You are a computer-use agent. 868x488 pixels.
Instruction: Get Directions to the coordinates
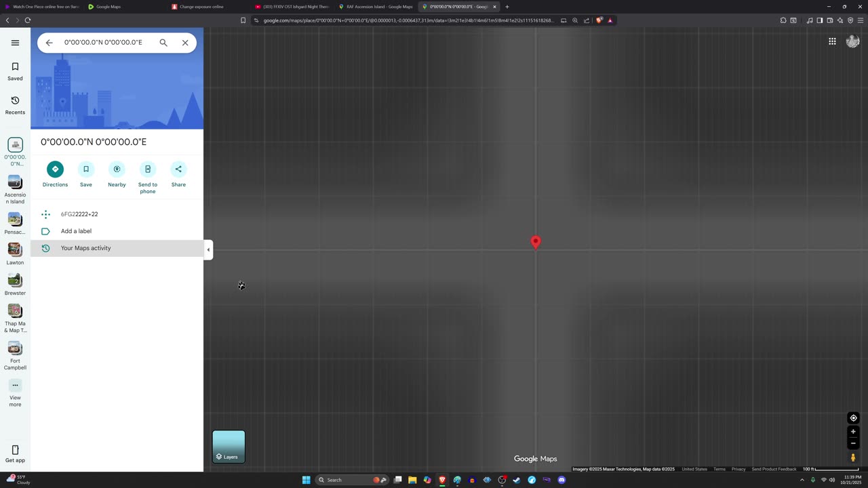[55, 174]
